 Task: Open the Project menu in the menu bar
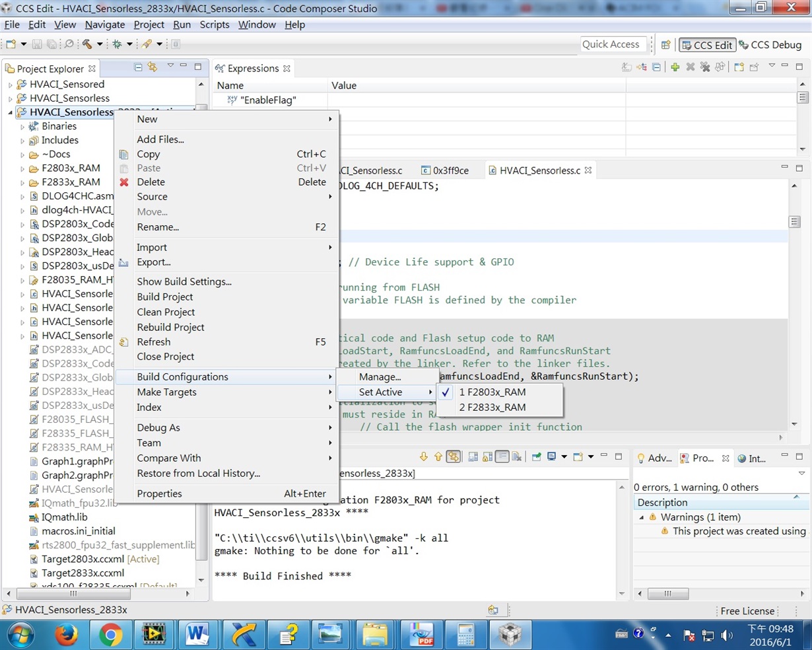click(149, 24)
